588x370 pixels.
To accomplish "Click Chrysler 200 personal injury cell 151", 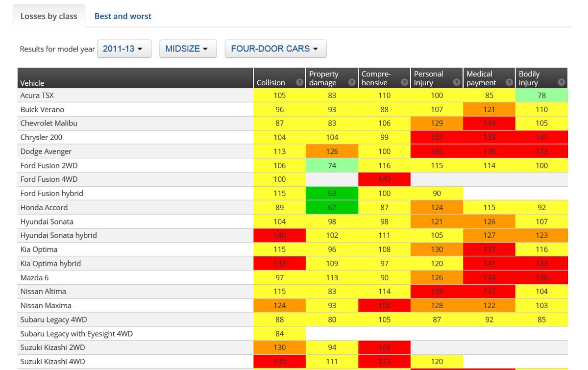I will (x=437, y=137).
